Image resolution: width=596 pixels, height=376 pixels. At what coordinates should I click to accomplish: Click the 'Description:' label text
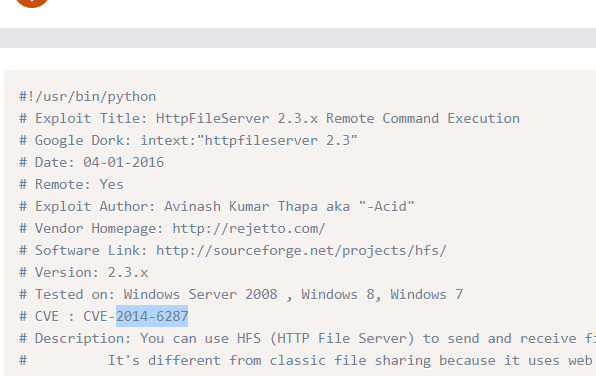[83, 338]
